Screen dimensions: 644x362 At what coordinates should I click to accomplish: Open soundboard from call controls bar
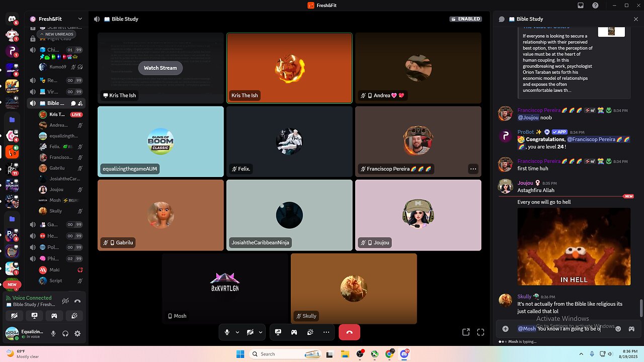click(x=310, y=332)
